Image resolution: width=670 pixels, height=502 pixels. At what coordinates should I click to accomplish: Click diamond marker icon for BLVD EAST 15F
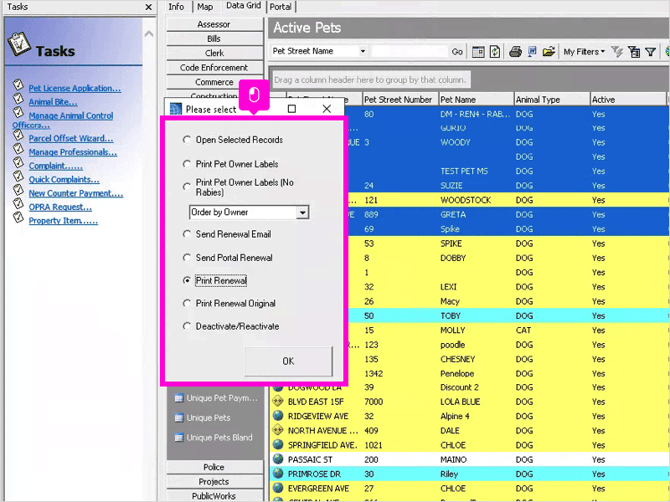pyautogui.click(x=278, y=401)
